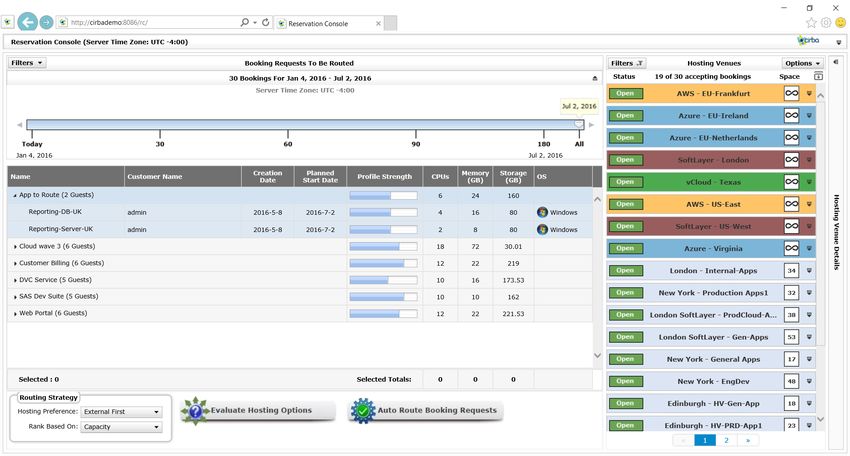The width and height of the screenshot is (850, 456).
Task: Click Windows OS icon for Reporting-Server-UK
Action: 542,229
